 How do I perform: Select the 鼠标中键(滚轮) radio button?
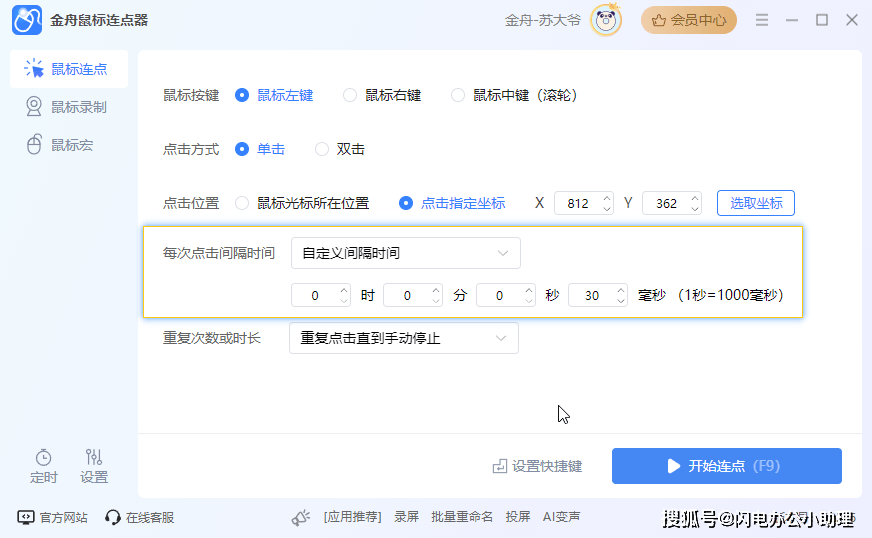tap(458, 96)
